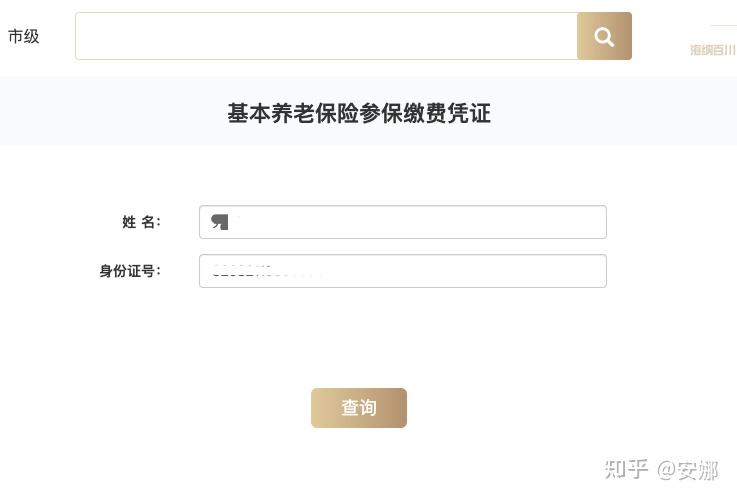The height and width of the screenshot is (500, 737).
Task: Click the 知 character in the watermark
Action: 616,469
